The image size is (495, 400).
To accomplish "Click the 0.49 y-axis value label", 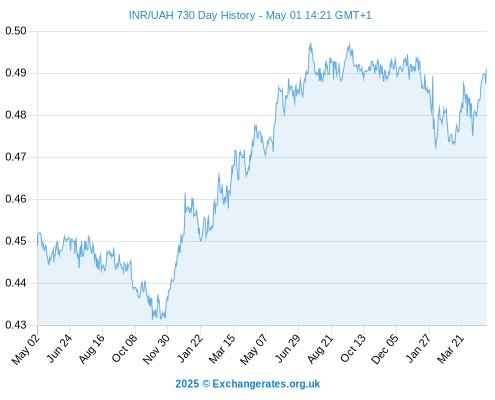I will (x=16, y=73).
